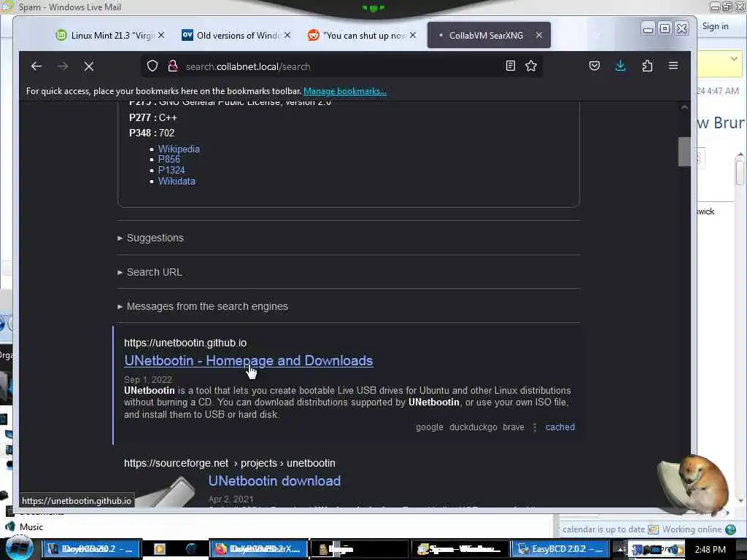Screen dimensions: 747x560
Task: Show hidden system tray icons arrow
Action: [x=621, y=550]
